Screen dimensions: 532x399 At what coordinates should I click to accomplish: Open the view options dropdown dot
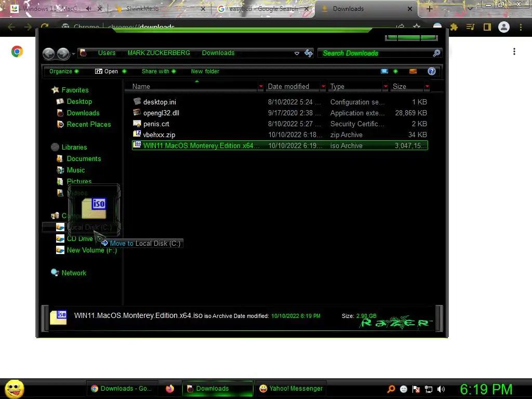395,71
